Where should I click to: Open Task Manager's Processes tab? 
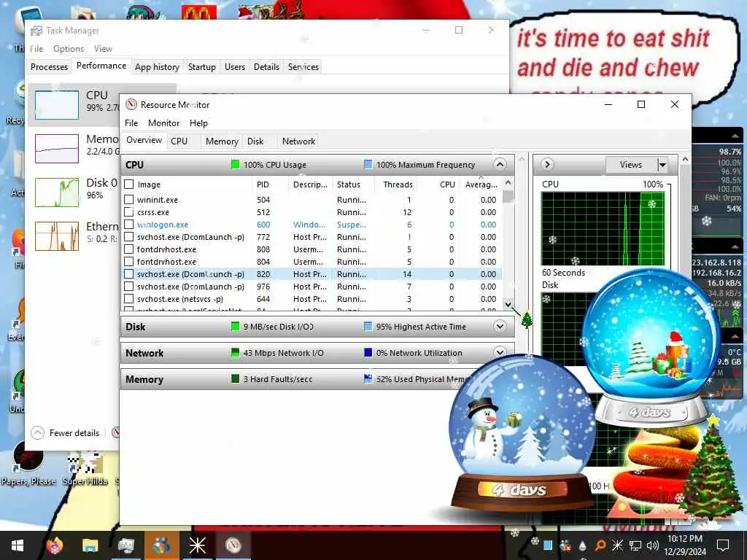[49, 67]
